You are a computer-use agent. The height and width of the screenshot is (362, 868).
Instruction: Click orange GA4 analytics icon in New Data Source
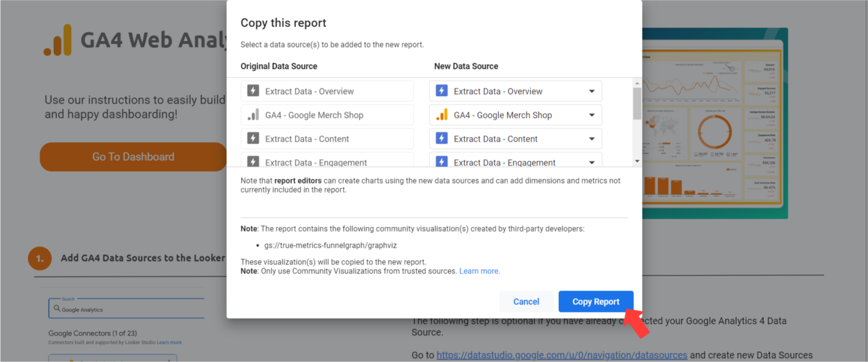pyautogui.click(x=442, y=115)
